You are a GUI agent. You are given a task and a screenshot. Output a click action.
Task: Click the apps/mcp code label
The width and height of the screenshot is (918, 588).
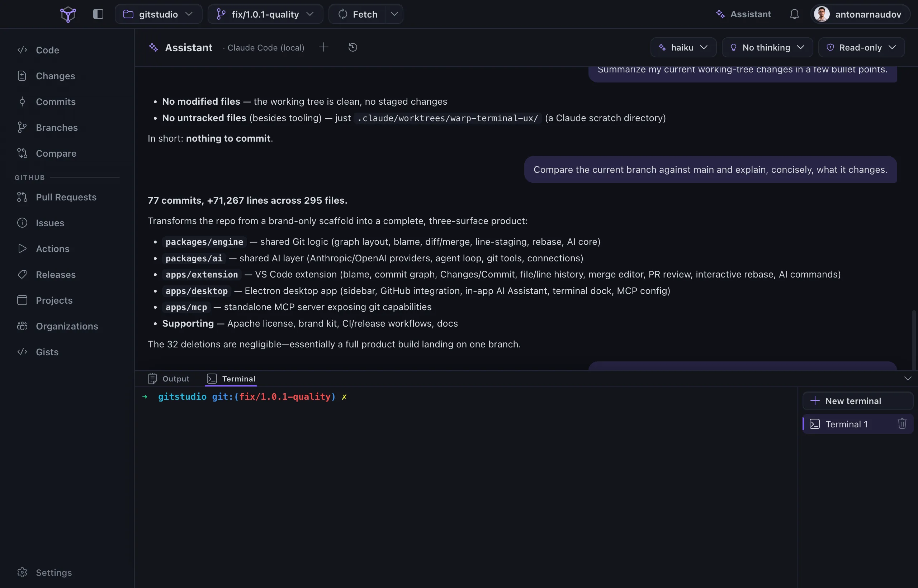click(x=186, y=307)
